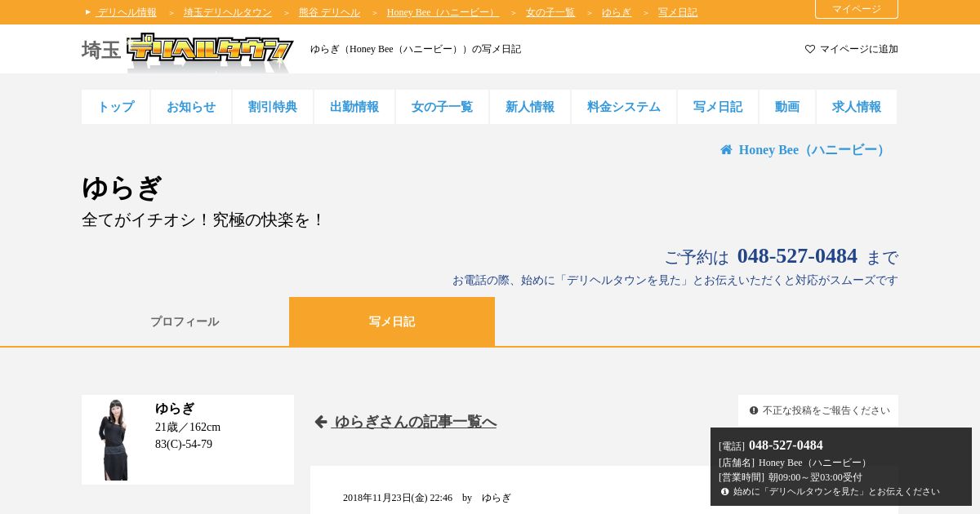The height and width of the screenshot is (514, 980).
Task: Open 求人情報 menu item
Action: pos(857,107)
